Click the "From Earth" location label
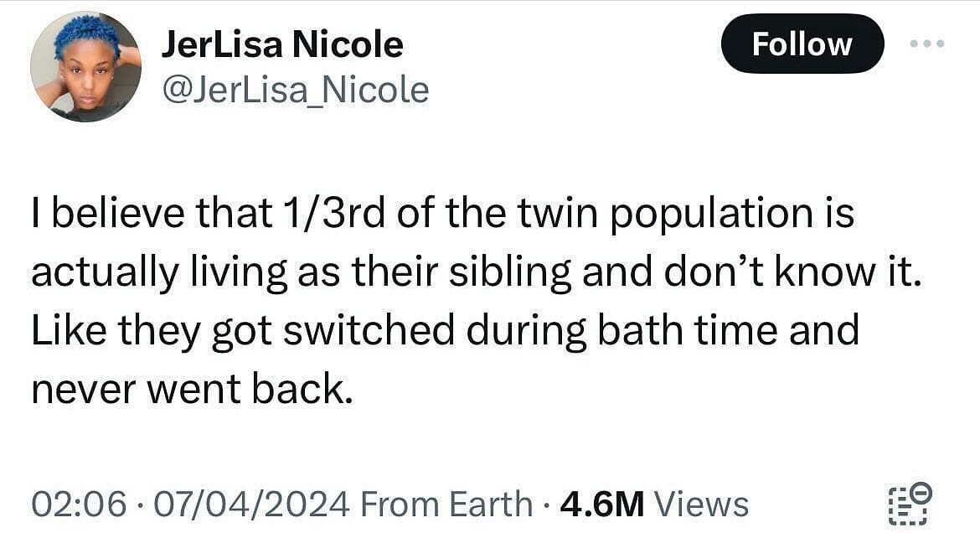This screenshot has width=980, height=533. [x=446, y=505]
